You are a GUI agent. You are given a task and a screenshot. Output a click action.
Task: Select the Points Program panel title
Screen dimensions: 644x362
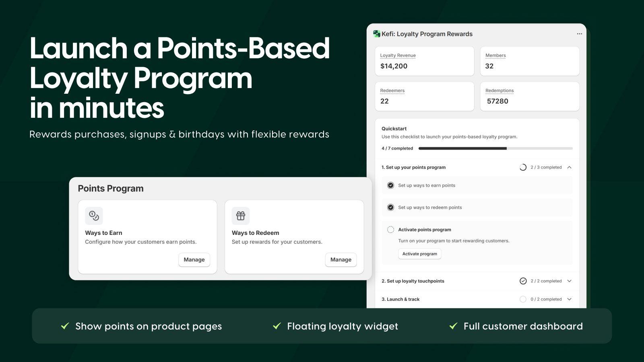[111, 188]
